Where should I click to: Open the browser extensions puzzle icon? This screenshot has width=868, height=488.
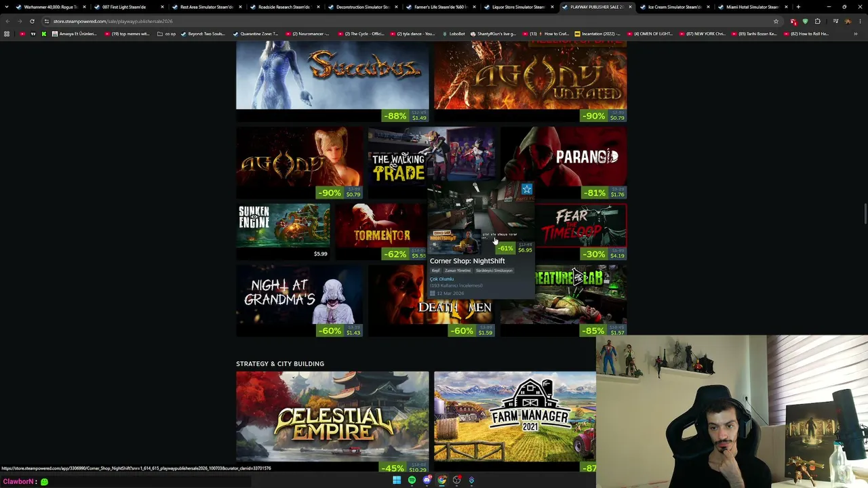817,21
